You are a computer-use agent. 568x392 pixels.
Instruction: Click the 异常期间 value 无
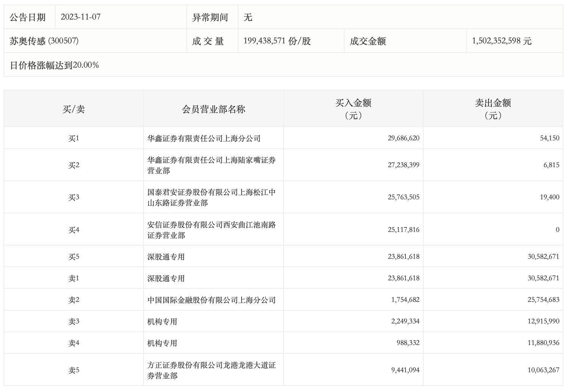click(x=248, y=17)
